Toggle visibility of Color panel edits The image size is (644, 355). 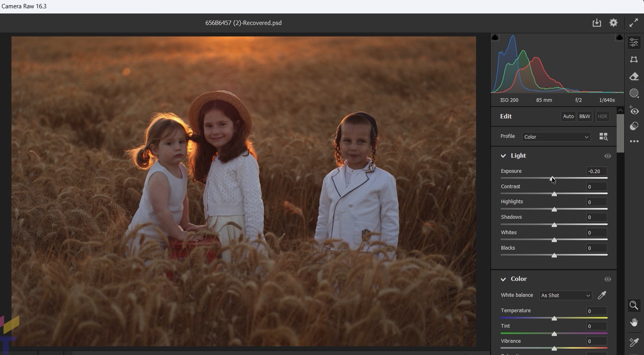608,279
